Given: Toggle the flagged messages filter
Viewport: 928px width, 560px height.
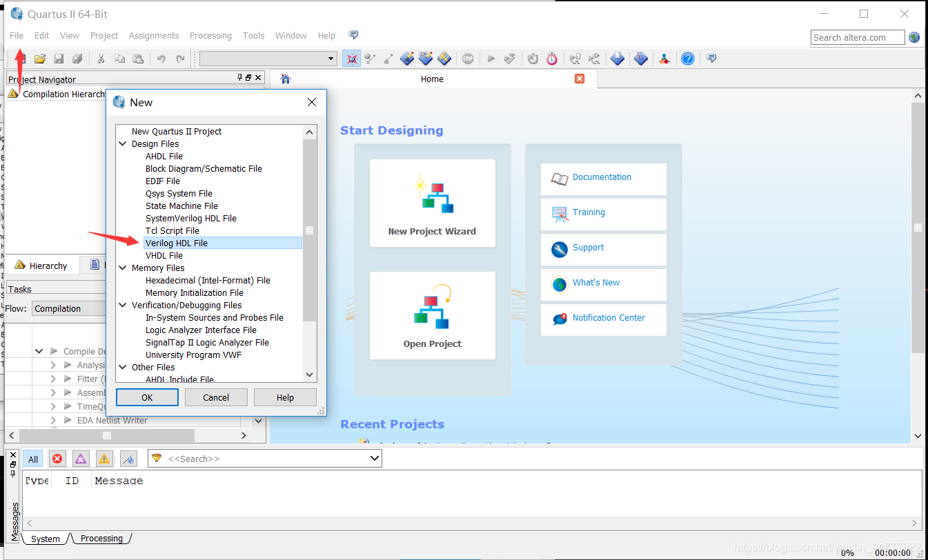Looking at the screenshot, I should coord(128,459).
